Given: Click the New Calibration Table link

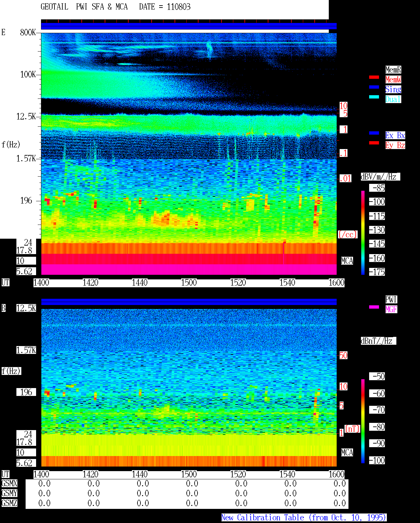Looking at the screenshot, I should pyautogui.click(x=304, y=517).
